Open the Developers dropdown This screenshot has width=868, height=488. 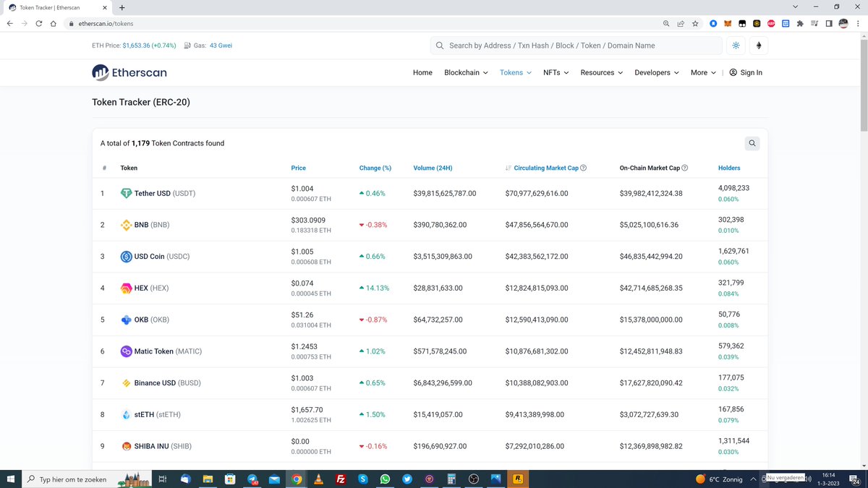click(657, 72)
